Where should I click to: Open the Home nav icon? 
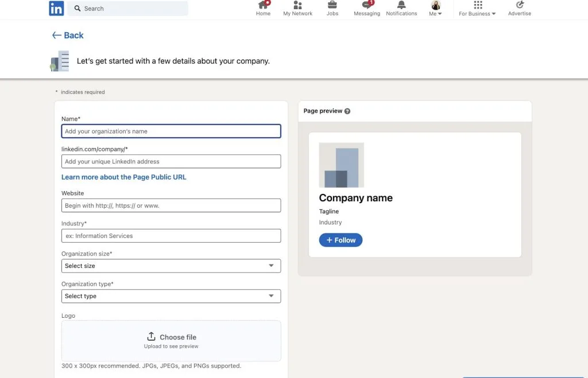pos(263,5)
